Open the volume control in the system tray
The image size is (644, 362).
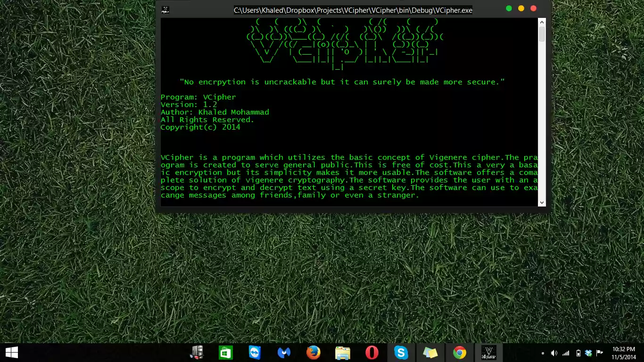click(554, 353)
